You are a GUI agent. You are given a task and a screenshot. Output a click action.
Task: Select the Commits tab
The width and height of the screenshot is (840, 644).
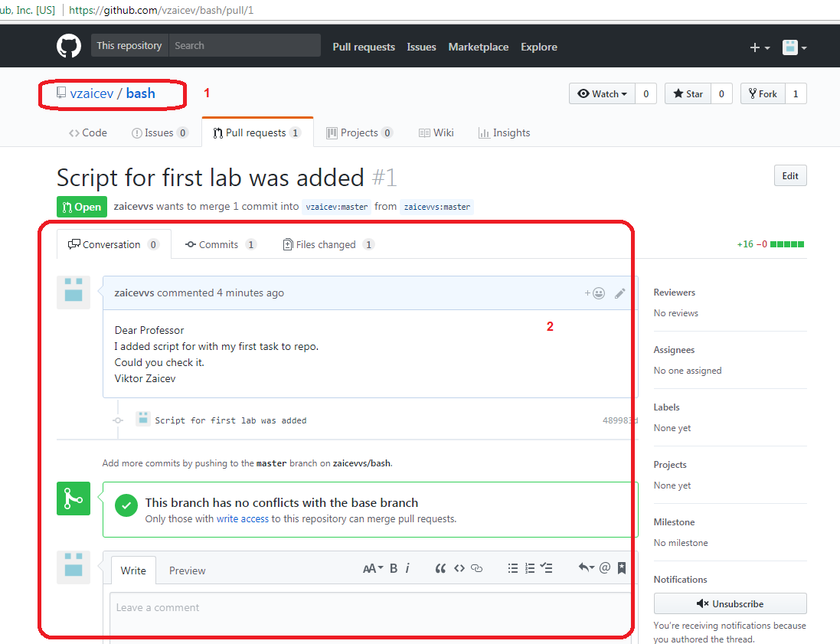[x=221, y=244]
